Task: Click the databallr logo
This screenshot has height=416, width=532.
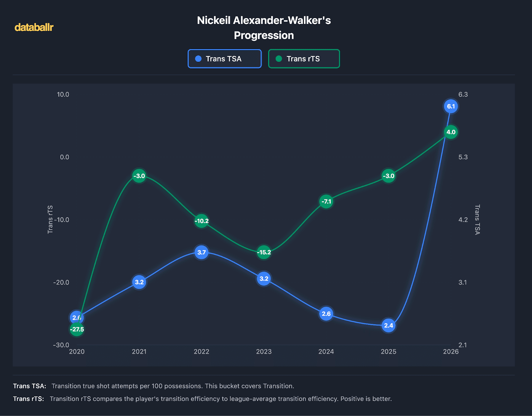Action: coord(34,27)
